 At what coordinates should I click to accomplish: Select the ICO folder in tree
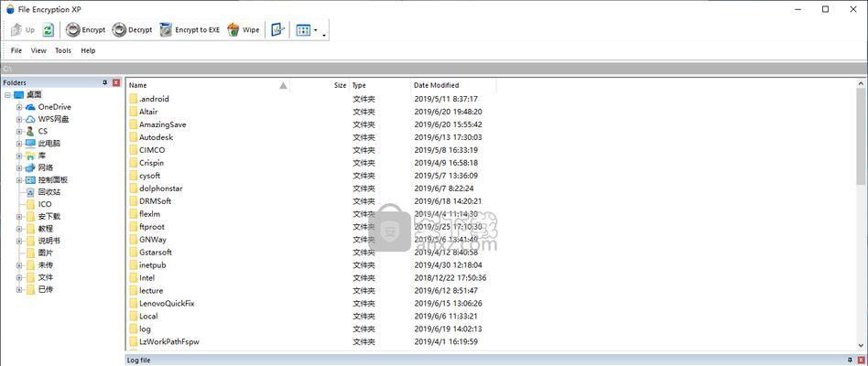pyautogui.click(x=45, y=205)
